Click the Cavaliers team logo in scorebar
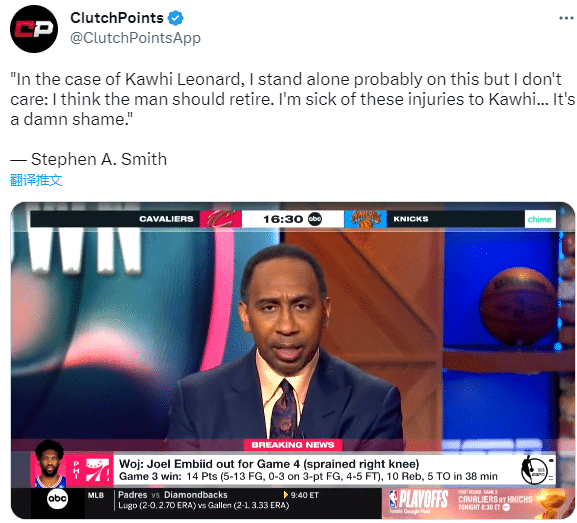The image size is (577, 523). coord(220,219)
